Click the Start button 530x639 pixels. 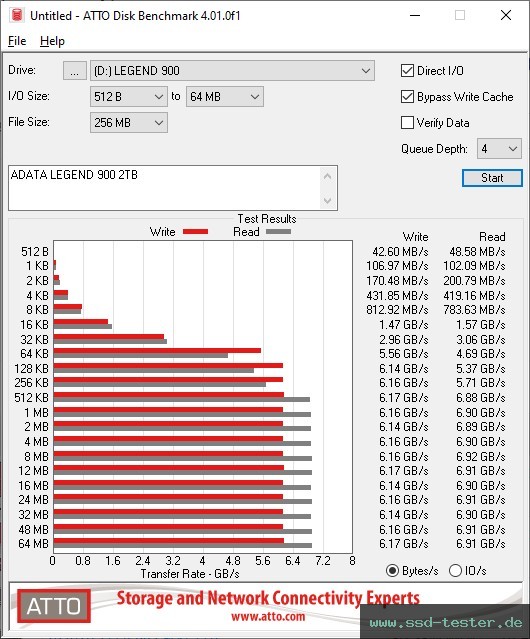click(x=492, y=178)
